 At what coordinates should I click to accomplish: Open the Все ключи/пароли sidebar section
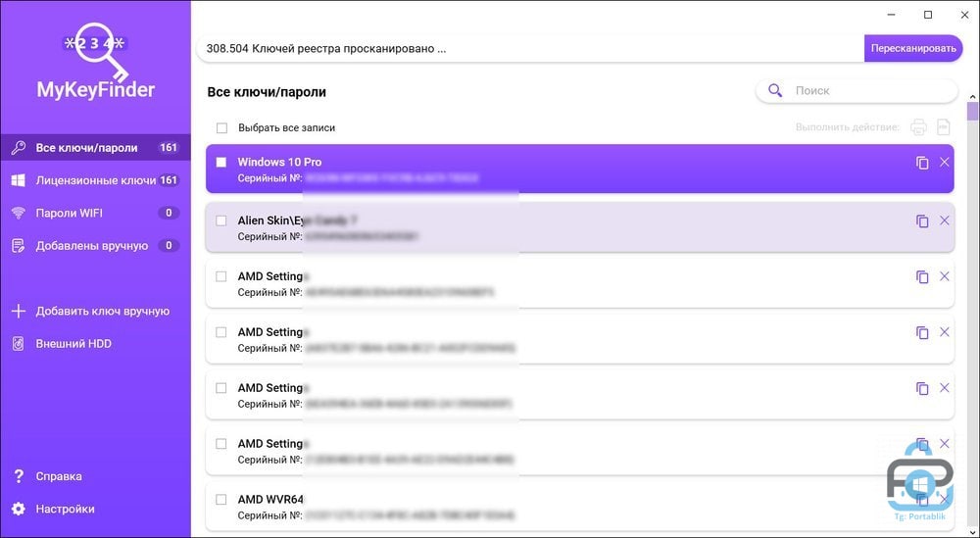click(95, 148)
